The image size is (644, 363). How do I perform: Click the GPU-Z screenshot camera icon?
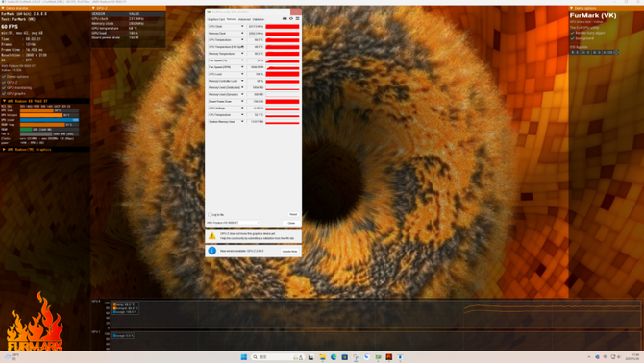(x=285, y=19)
